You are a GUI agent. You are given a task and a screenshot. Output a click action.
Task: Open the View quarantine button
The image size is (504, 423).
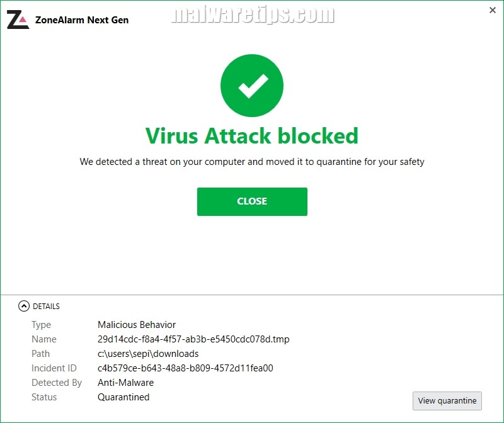pyautogui.click(x=447, y=401)
